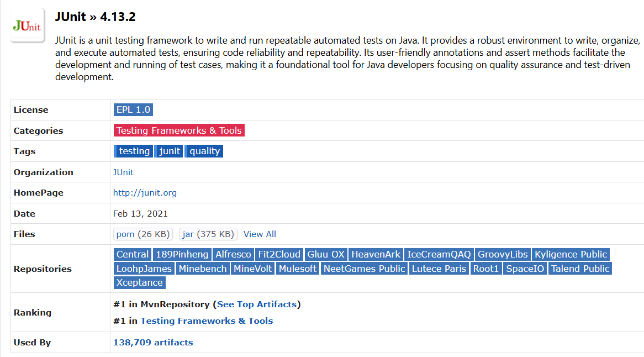Open the GroovyLibs repository badge
The image size is (644, 357).
[x=502, y=254]
